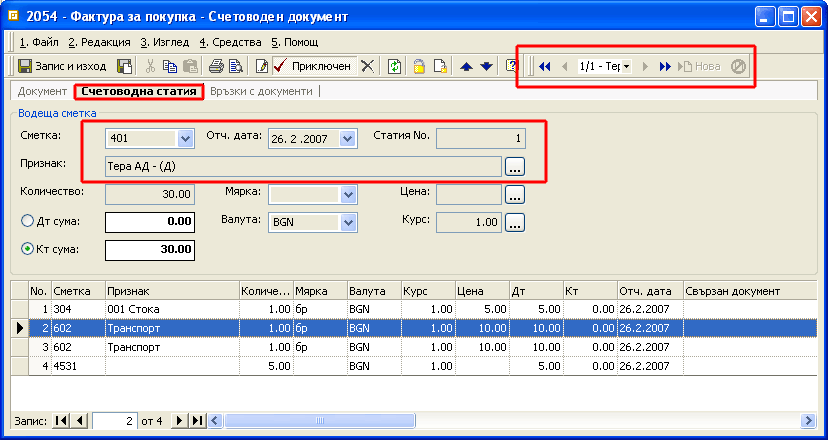The image size is (828, 440).
Task: Open the Мярка dropdown
Action: coord(348,194)
